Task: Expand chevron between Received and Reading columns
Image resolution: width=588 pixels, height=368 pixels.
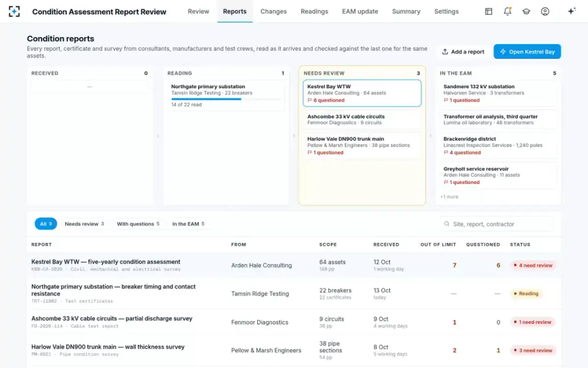Action: 158,136
